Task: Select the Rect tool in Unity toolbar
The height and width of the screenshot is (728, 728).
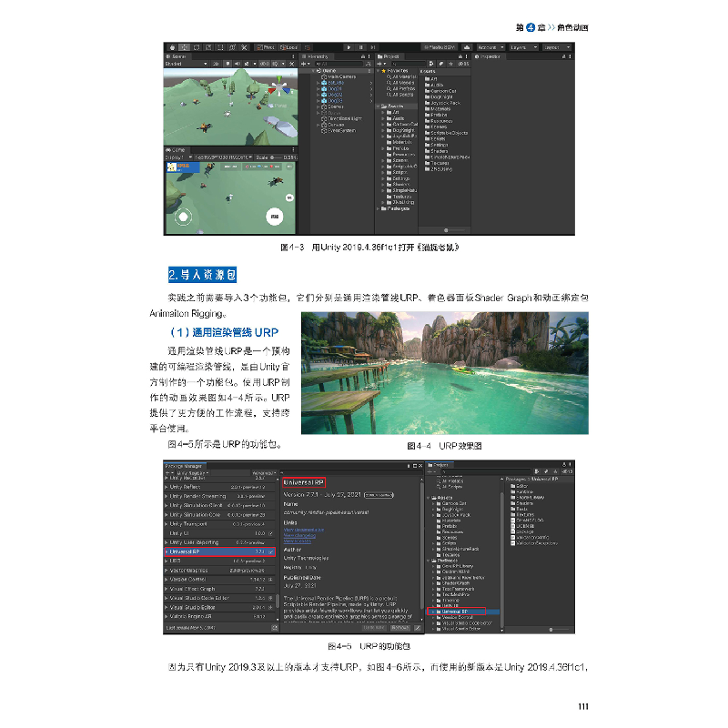Action: [x=220, y=47]
